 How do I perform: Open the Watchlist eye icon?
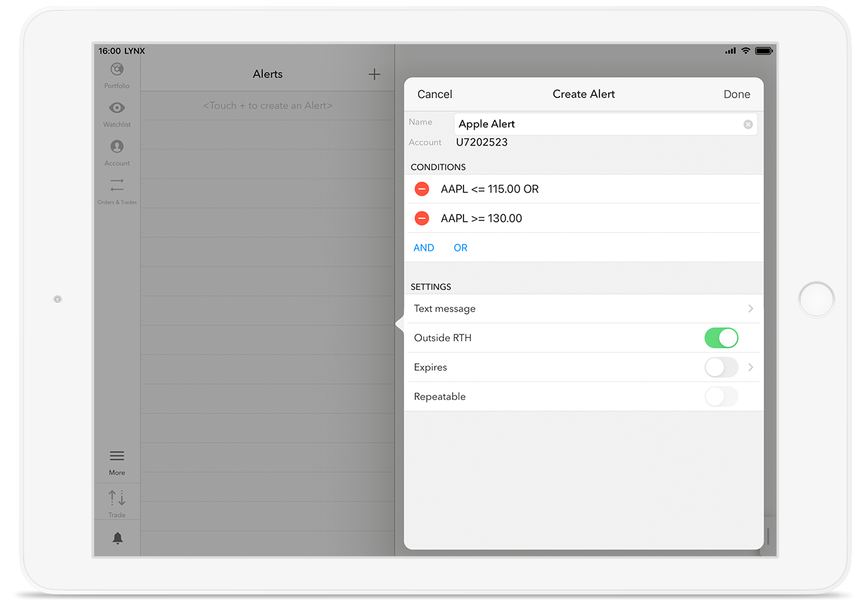coord(117,108)
